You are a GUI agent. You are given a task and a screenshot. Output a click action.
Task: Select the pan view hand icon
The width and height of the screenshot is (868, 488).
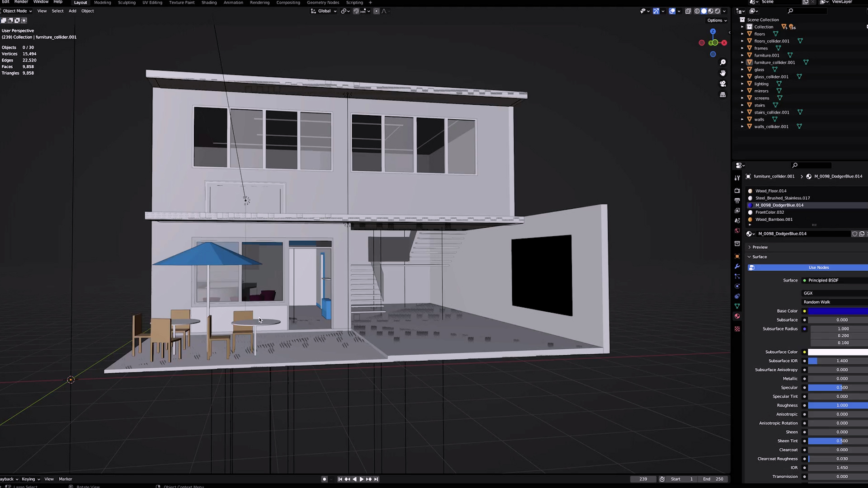[723, 73]
